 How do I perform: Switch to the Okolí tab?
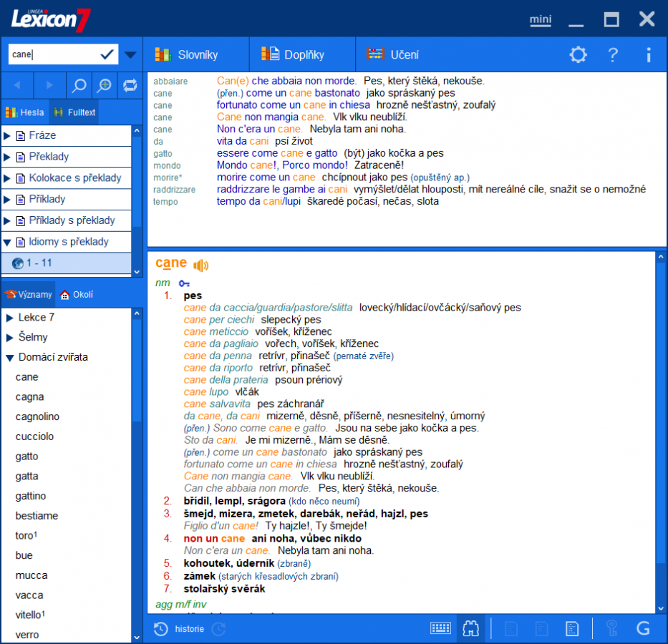point(79,294)
